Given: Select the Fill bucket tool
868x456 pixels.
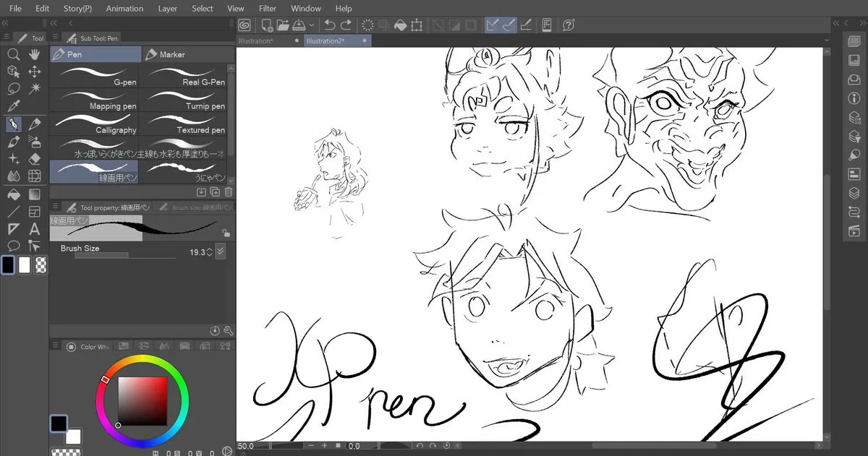Looking at the screenshot, I should click(x=13, y=194).
